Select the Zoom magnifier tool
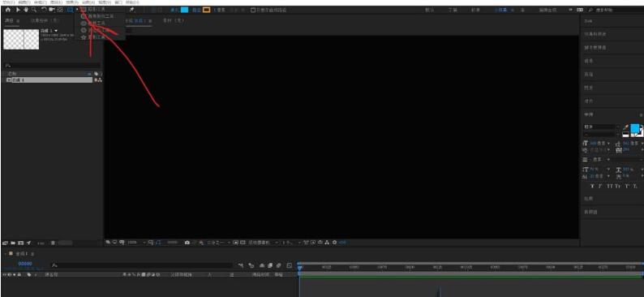 (34, 10)
